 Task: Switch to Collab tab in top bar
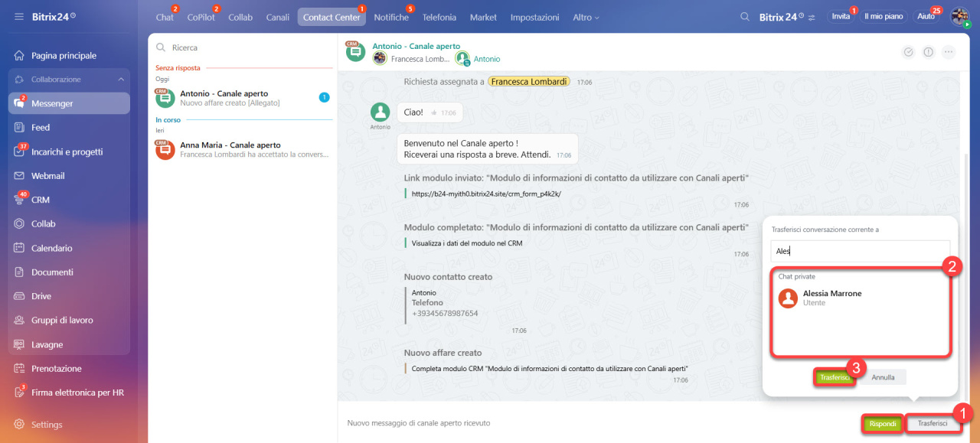tap(240, 17)
